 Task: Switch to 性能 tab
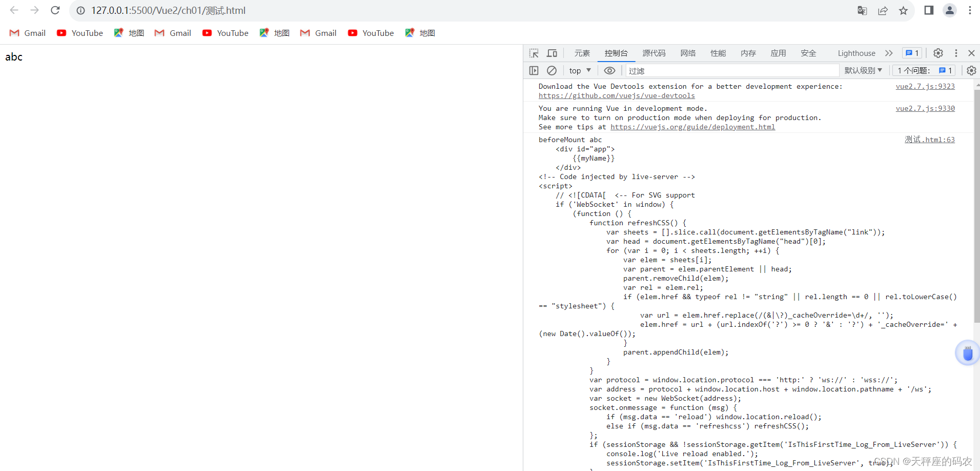coord(718,53)
